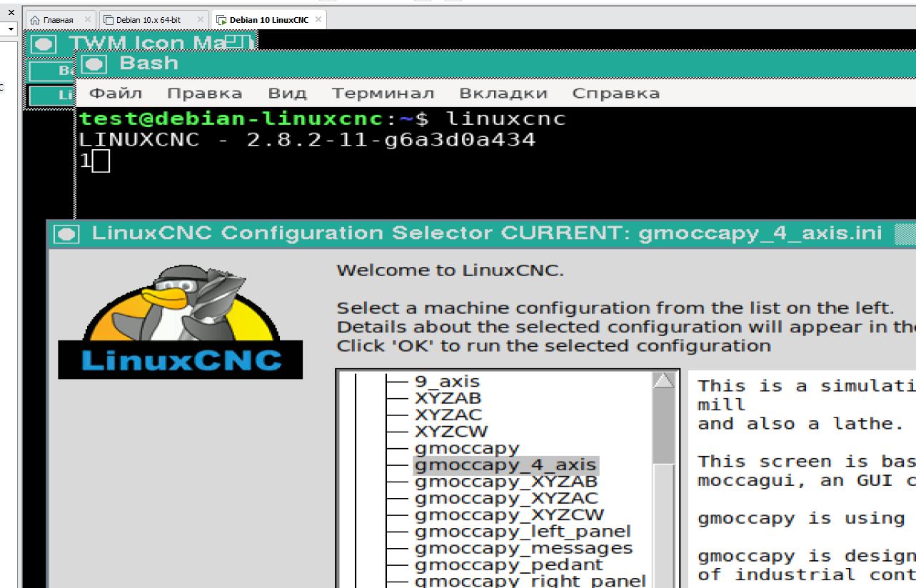Click the configuration list scroll-up arrow
Viewport: 916px width, 588px height.
coord(664,380)
